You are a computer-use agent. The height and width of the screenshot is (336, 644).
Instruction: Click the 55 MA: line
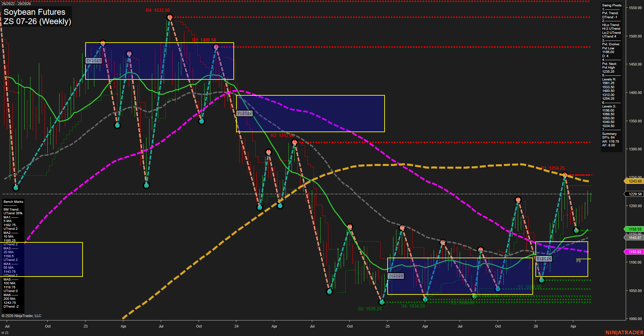(9, 268)
